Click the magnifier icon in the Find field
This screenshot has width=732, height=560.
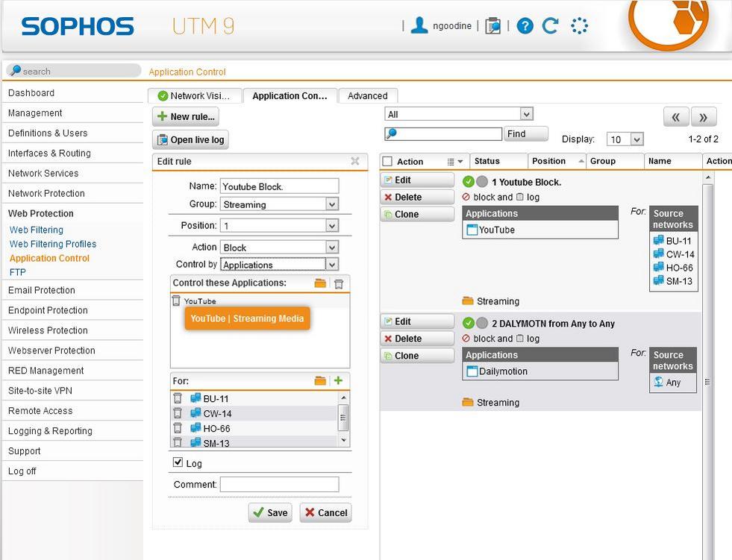pos(391,133)
